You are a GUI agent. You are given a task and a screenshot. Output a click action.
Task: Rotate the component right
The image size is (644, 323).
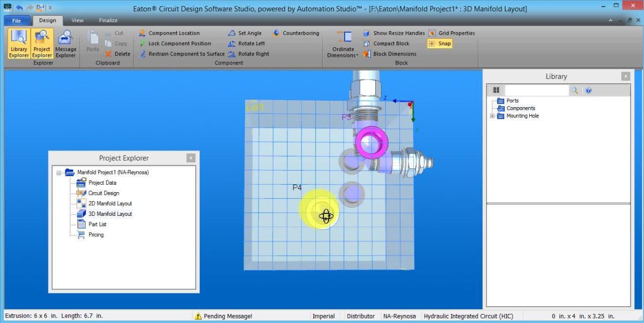click(x=249, y=54)
